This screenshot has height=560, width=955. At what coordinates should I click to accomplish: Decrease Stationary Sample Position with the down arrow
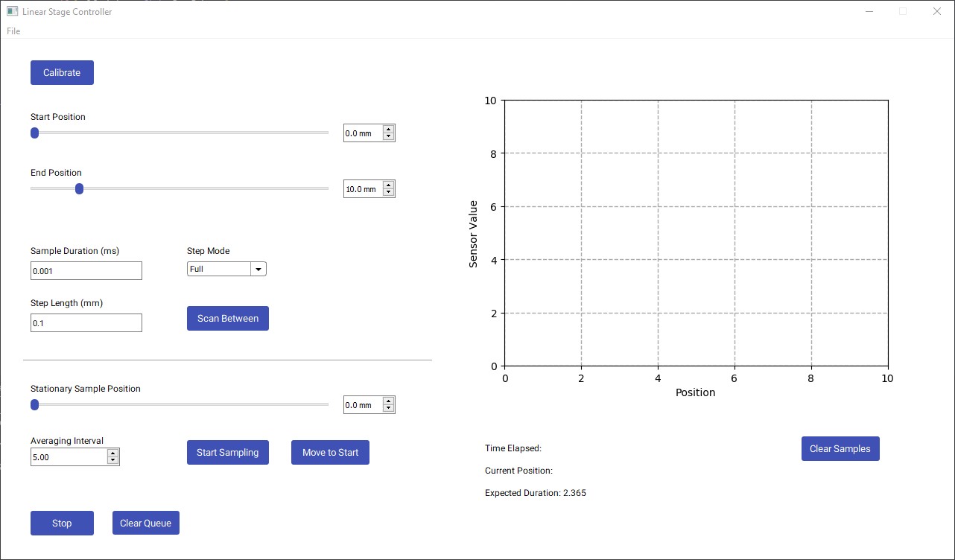[x=388, y=409]
